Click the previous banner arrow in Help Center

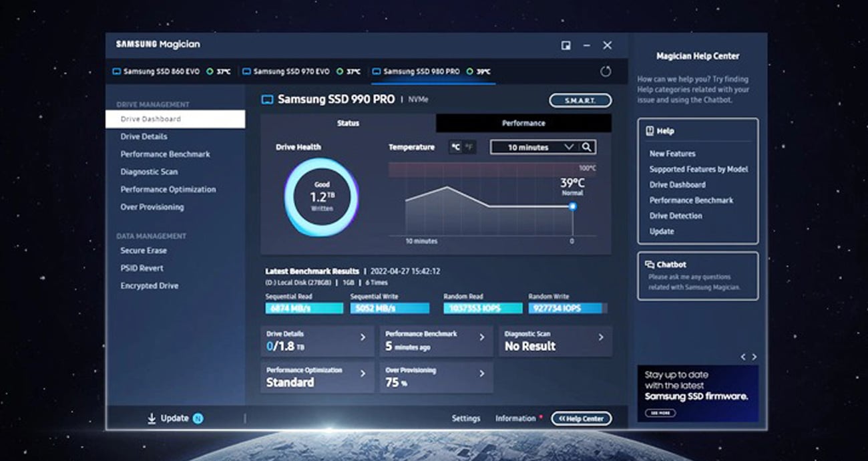pyautogui.click(x=742, y=357)
